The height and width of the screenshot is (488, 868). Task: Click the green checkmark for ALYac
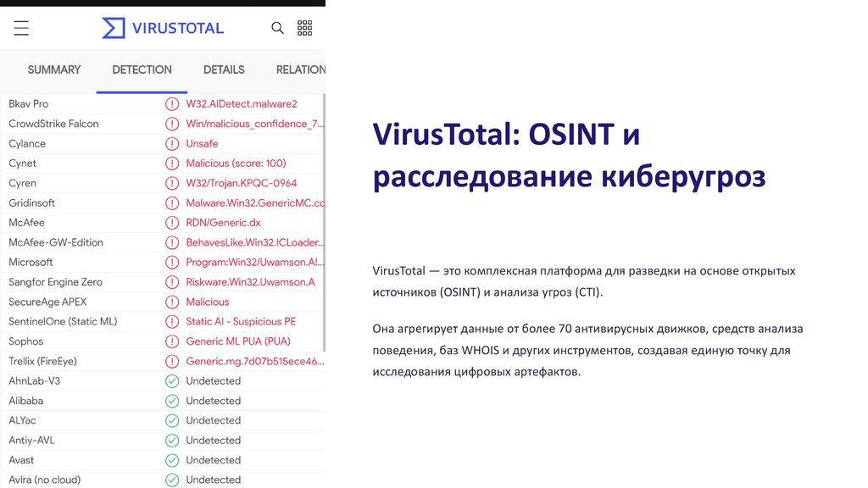172,420
